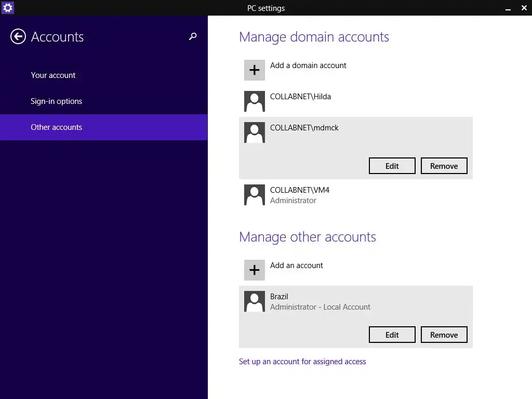Select the Brazil account name

pos(279,297)
